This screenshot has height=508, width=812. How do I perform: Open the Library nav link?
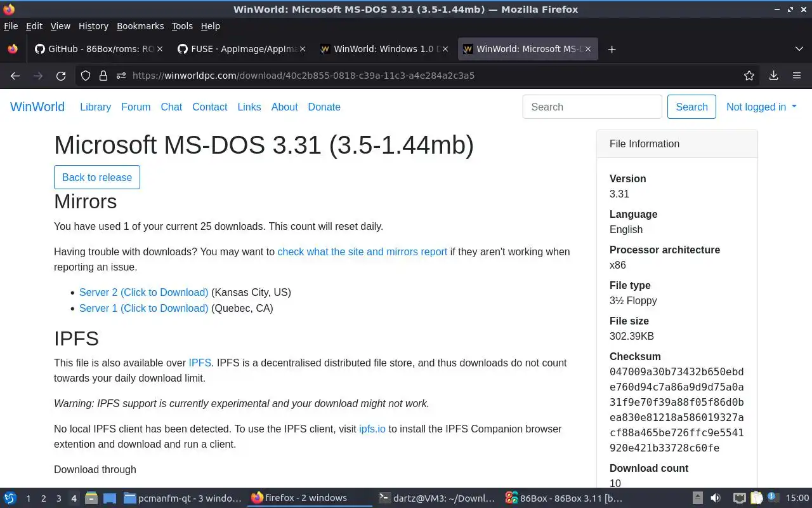point(95,107)
